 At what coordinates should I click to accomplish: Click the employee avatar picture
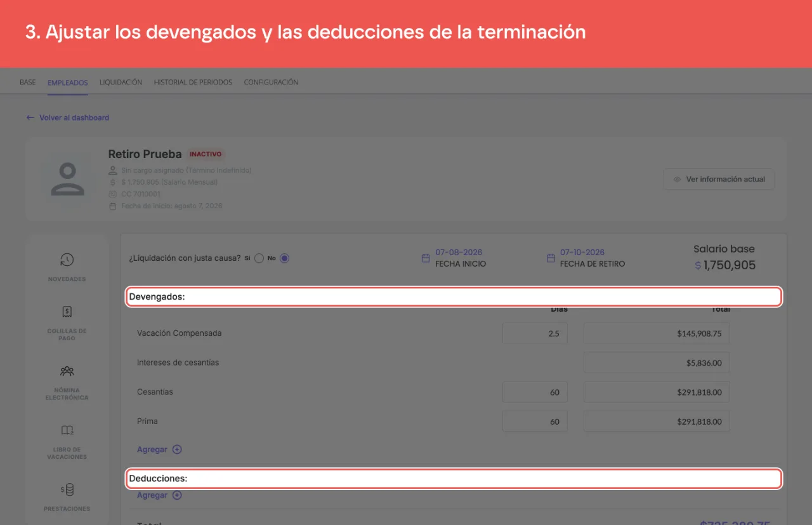[67, 179]
